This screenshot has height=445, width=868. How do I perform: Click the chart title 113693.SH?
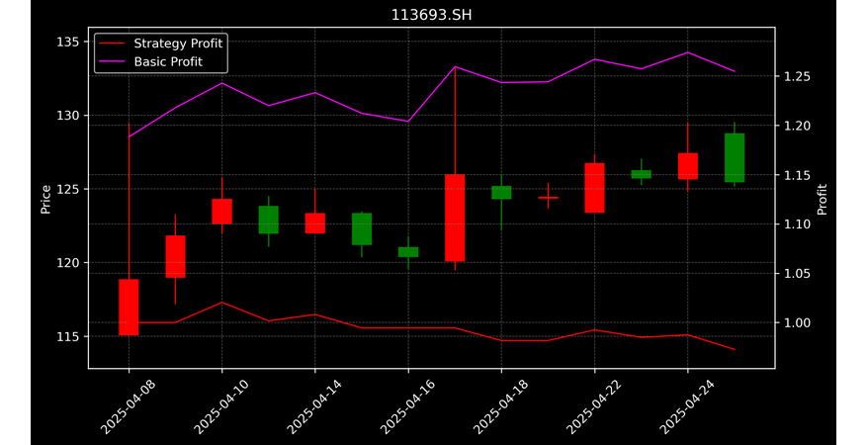tap(431, 15)
